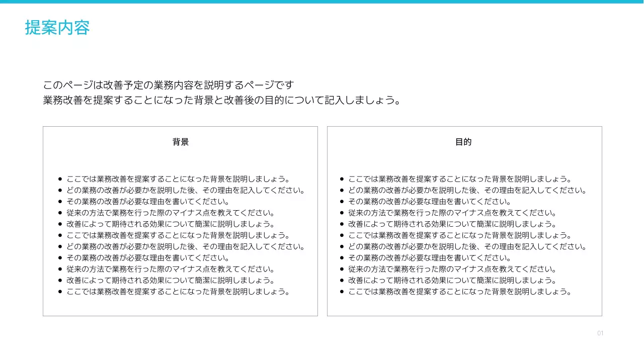The width and height of the screenshot is (644, 362).
Task: Select the teal bar at the top
Action: pos(322,2)
